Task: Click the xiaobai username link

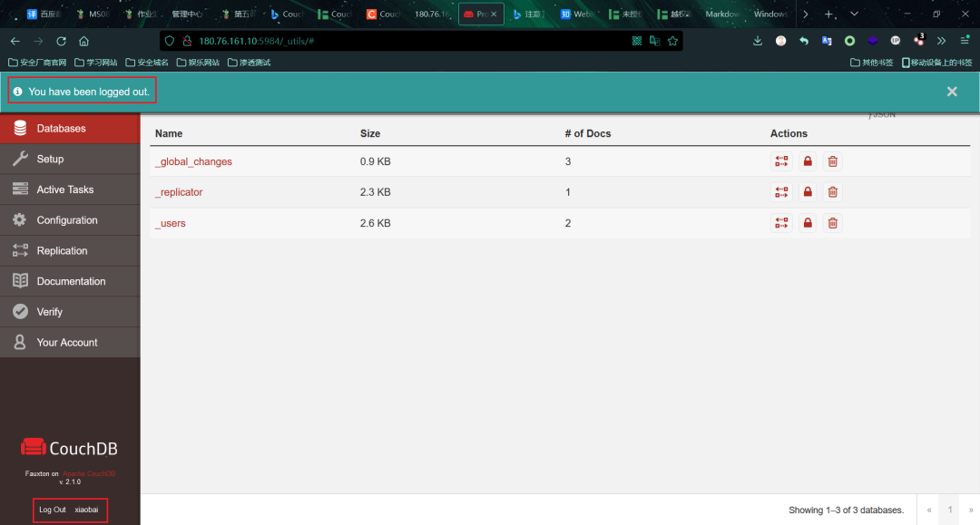Action: [x=86, y=510]
